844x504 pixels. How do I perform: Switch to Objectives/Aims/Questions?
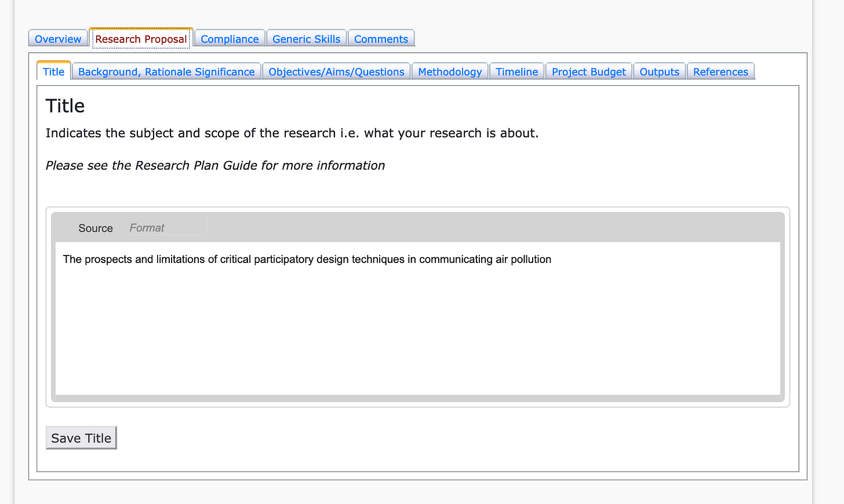(x=336, y=71)
